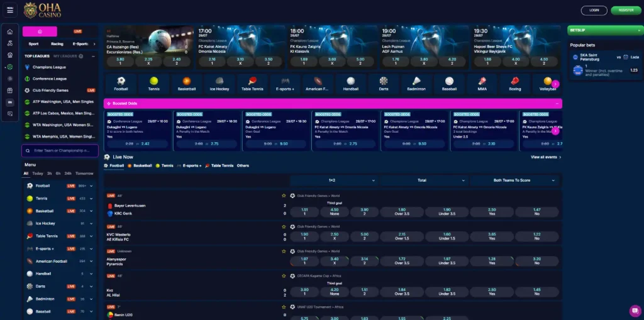Switch to the Sport tab
Screen dimensions: 644x320
34,44
